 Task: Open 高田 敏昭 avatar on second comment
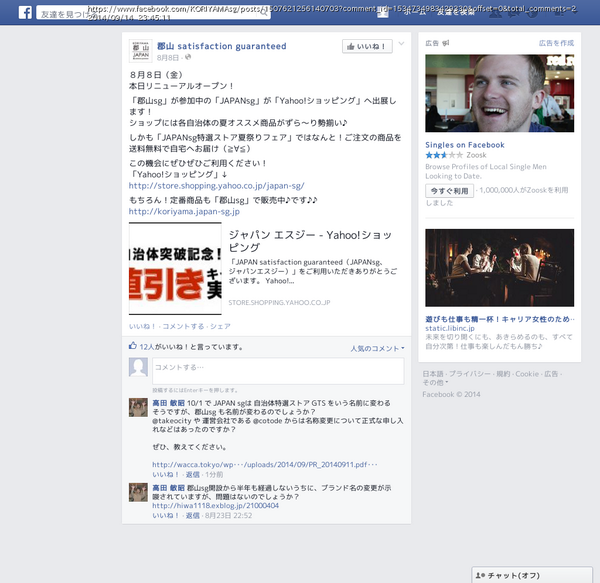(x=138, y=492)
